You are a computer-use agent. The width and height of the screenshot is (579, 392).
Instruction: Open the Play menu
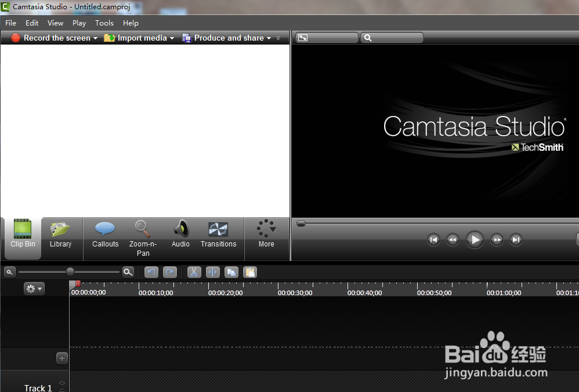tap(79, 23)
